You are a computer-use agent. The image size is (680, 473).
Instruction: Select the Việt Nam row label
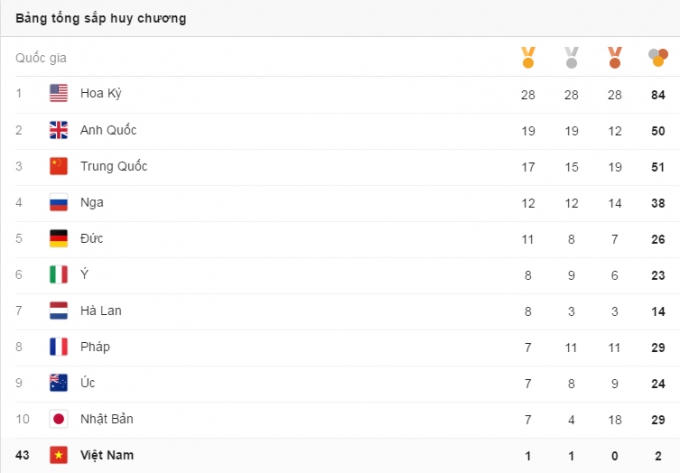tap(106, 455)
